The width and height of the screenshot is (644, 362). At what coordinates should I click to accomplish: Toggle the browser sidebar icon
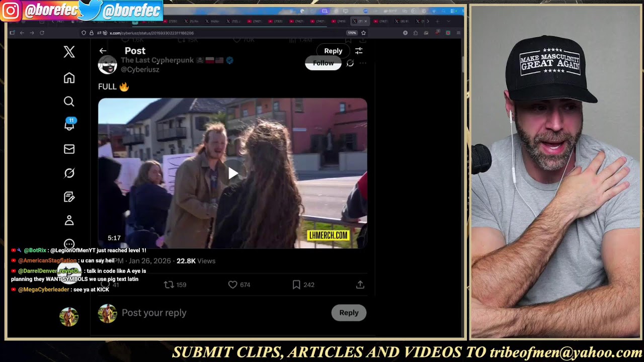pos(12,33)
